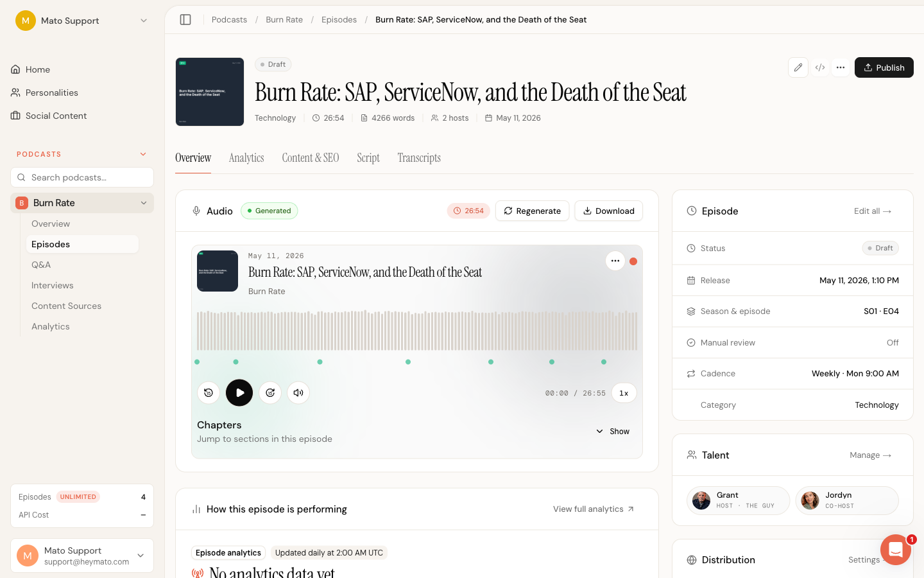Click the release date May 11, 2026, 1:10 PM

(859, 281)
